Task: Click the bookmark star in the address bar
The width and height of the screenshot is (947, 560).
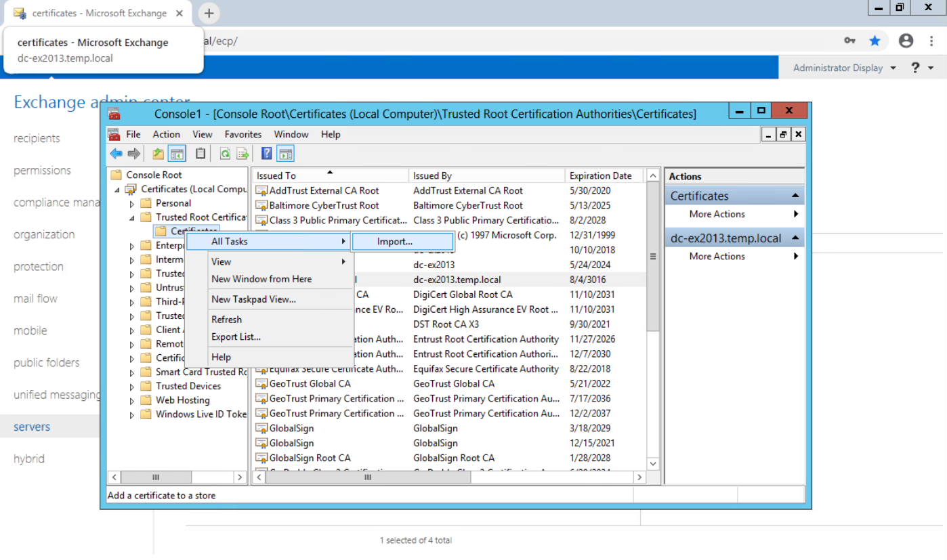Action: 875,41
